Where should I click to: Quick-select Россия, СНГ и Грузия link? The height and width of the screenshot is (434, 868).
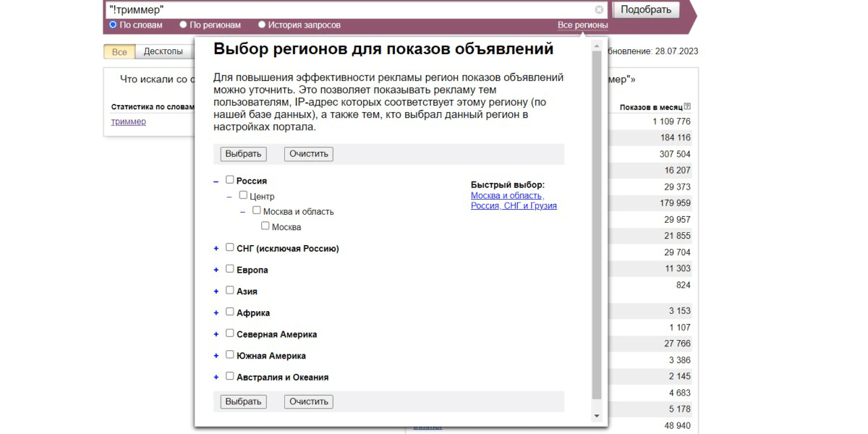pos(514,205)
